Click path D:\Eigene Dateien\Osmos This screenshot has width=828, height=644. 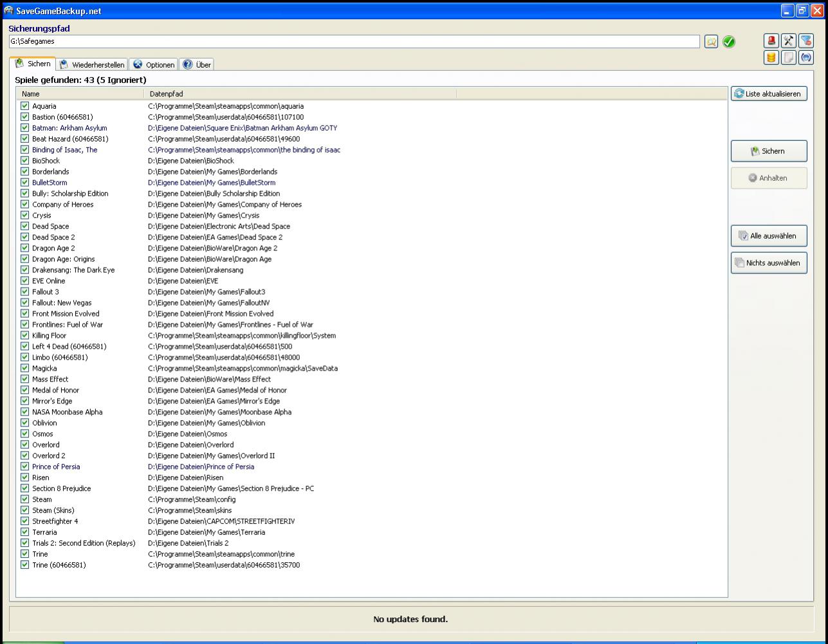[x=187, y=434]
